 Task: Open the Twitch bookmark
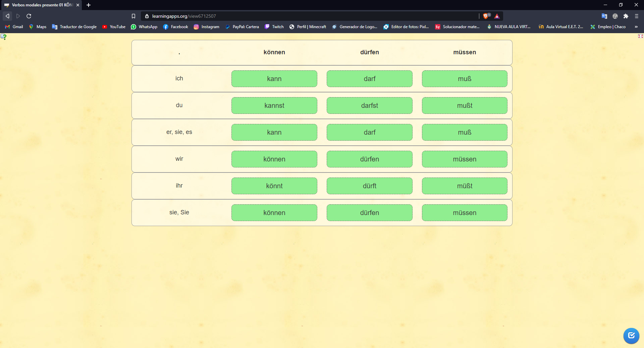pyautogui.click(x=274, y=27)
